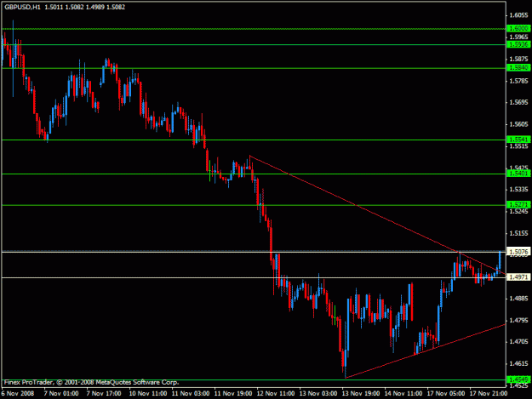
Task: Select the 1.6000 green price label
Action: click(518, 28)
